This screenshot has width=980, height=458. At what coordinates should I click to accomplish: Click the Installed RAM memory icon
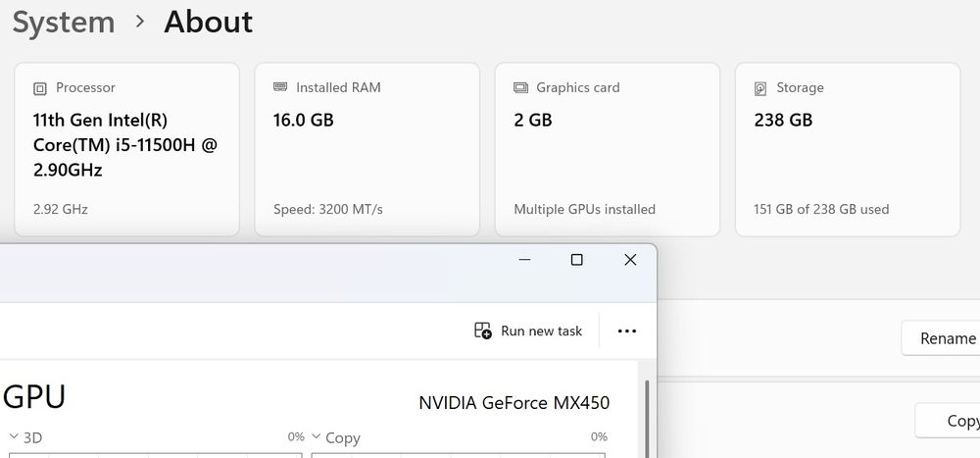[280, 87]
